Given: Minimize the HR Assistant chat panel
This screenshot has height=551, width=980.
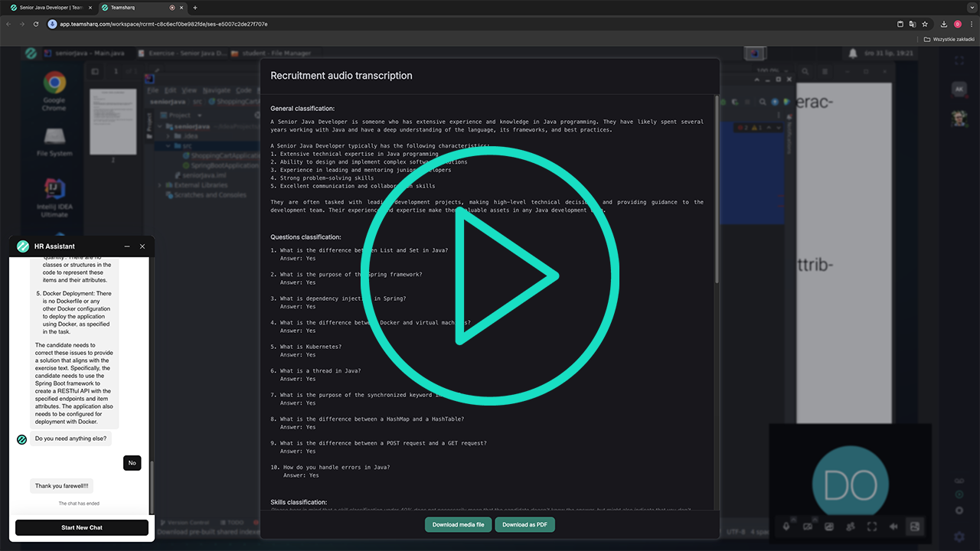Looking at the screenshot, I should pos(127,246).
